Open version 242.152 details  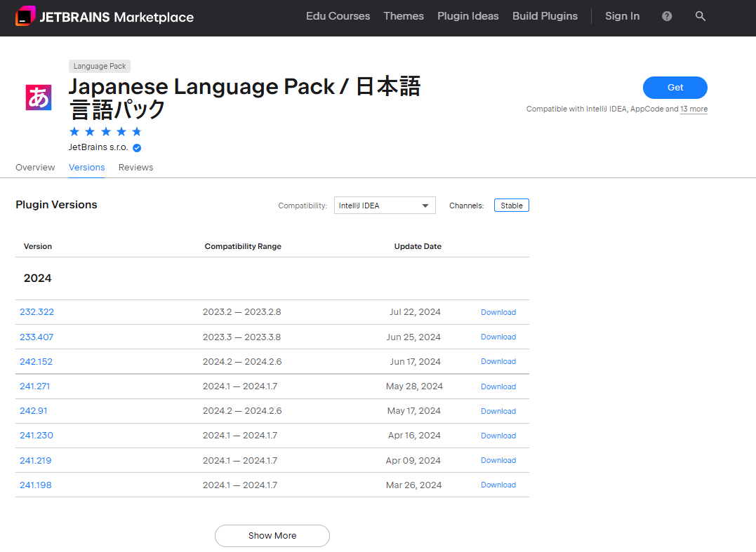click(36, 362)
